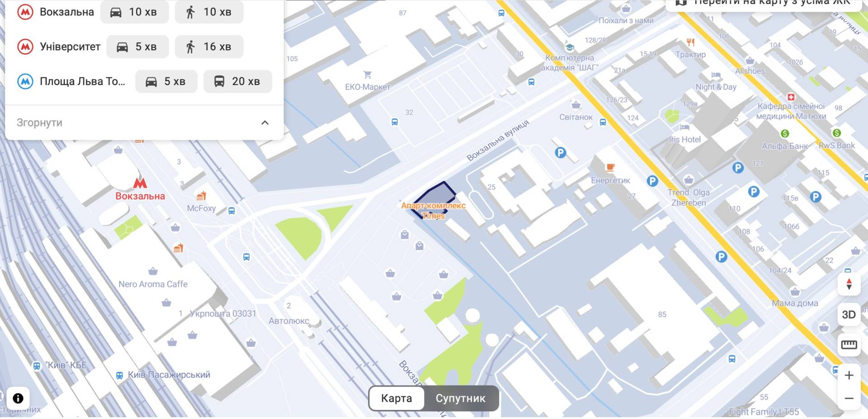Click Згорнути to collapse metro list
868x419 pixels.
click(x=39, y=122)
